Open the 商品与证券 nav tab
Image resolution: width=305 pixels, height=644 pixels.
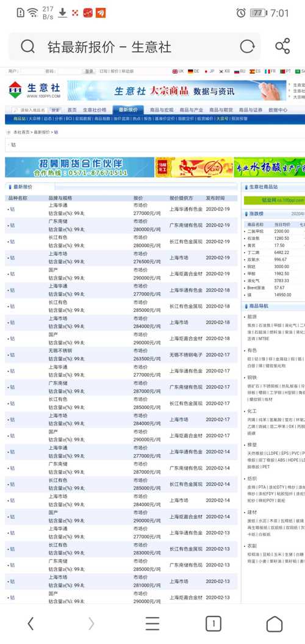point(250,110)
